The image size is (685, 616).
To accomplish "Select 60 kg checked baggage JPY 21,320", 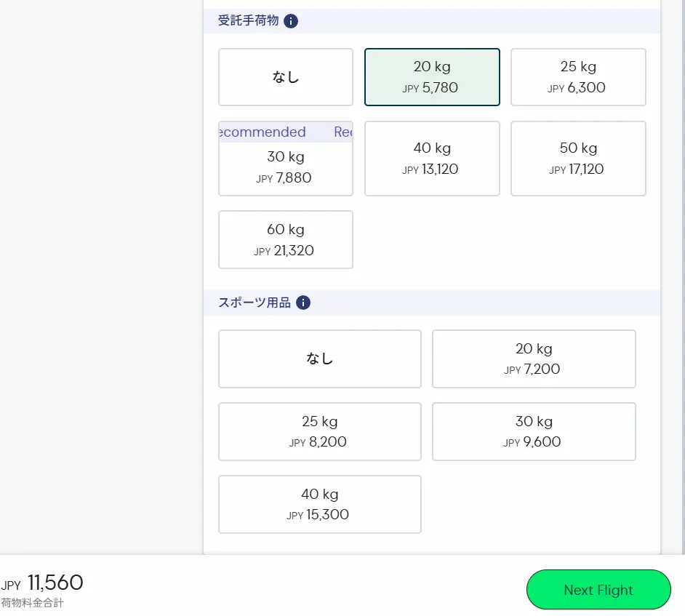I will [286, 240].
